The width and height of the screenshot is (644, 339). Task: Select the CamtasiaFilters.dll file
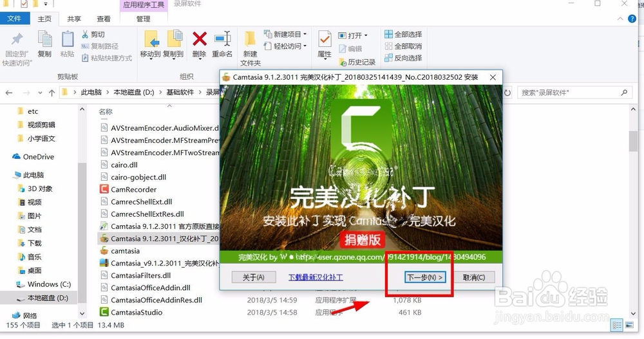(x=140, y=275)
